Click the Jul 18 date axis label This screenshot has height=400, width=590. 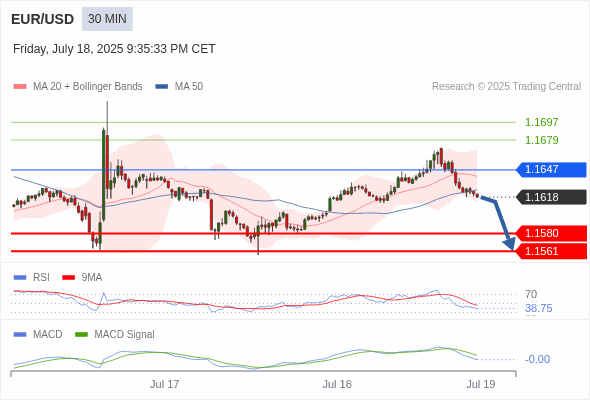(337, 384)
